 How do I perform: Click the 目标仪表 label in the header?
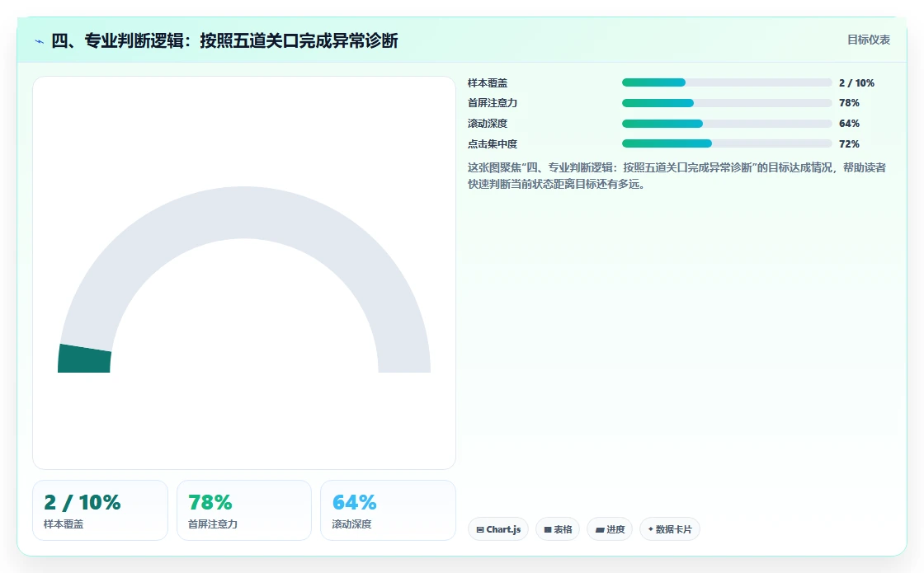point(869,40)
